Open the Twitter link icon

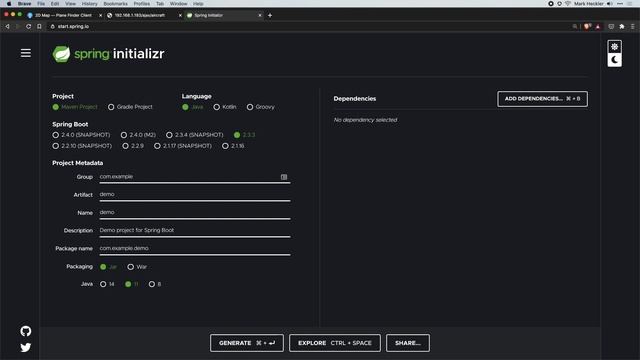point(26,347)
